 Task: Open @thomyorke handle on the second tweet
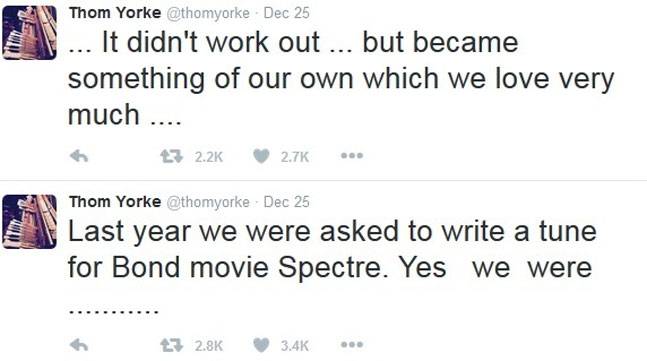[x=208, y=202]
